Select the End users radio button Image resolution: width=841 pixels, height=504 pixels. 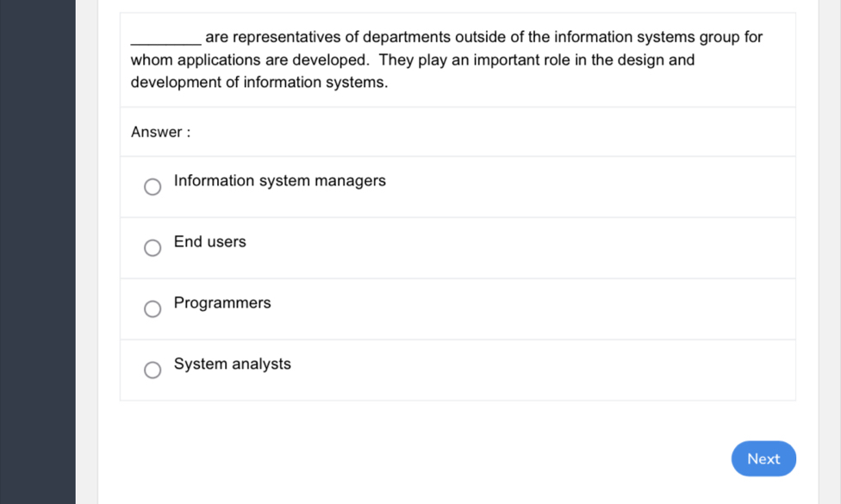click(x=153, y=247)
